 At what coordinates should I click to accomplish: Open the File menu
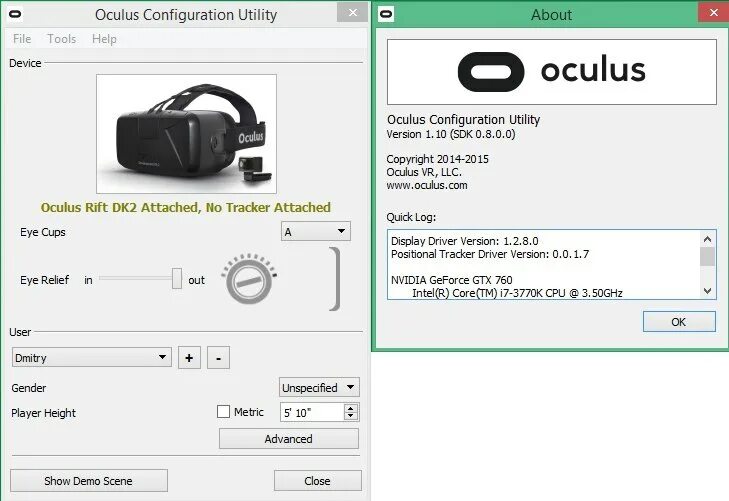22,39
